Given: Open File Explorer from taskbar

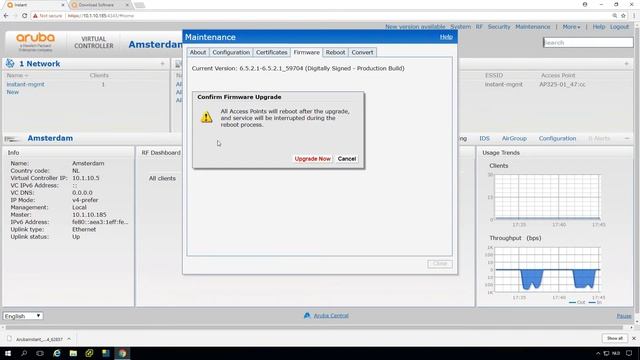Looking at the screenshot, I should pyautogui.click(x=73, y=353).
